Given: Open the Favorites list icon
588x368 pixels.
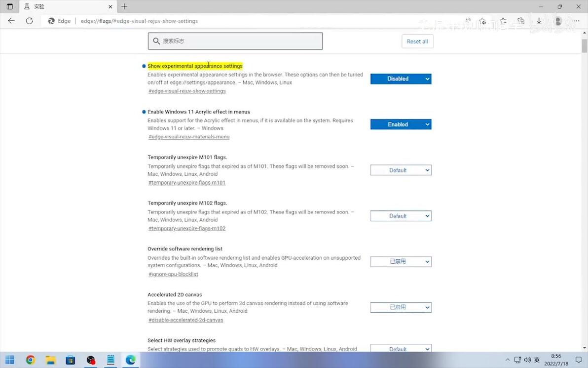Looking at the screenshot, I should pyautogui.click(x=503, y=21).
